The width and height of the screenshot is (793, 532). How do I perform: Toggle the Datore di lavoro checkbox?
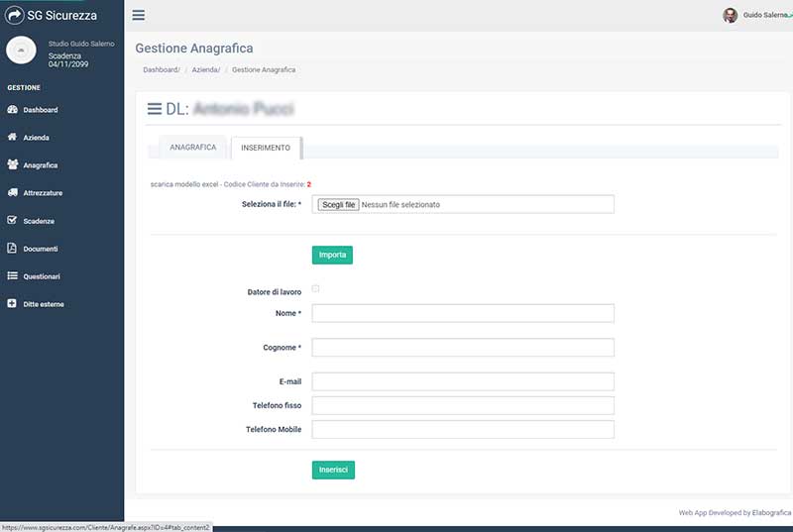pos(315,288)
